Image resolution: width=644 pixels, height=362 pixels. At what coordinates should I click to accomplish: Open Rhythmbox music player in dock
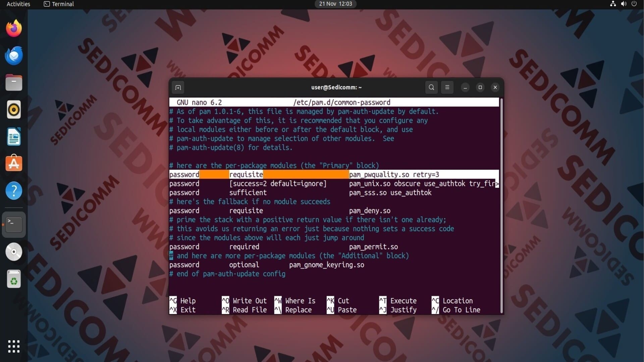(x=14, y=110)
